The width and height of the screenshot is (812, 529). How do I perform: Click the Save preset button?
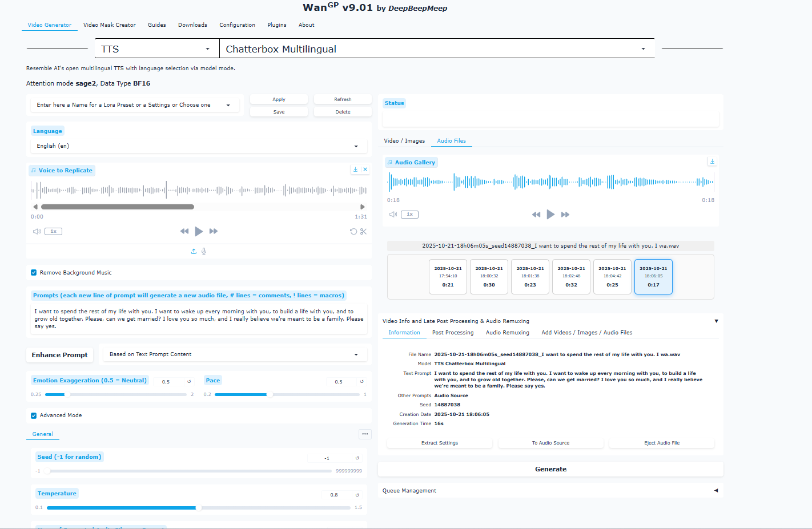[x=279, y=112]
